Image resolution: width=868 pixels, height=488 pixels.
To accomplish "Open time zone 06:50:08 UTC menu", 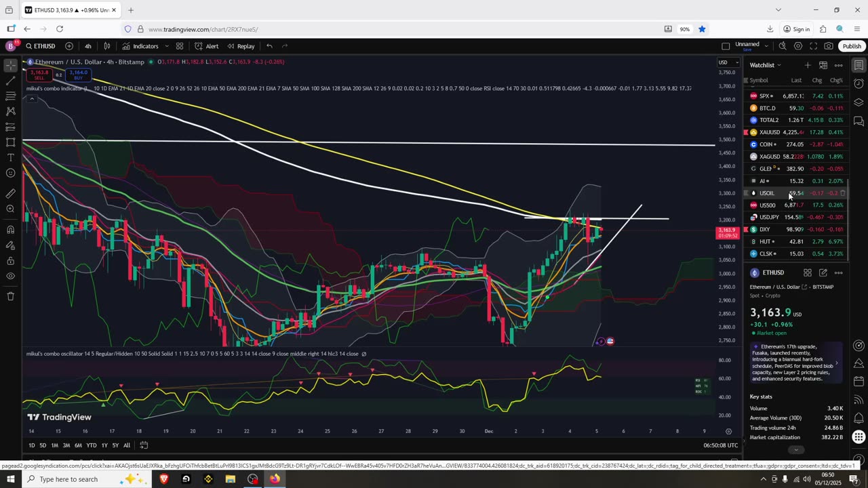I will pos(721,445).
